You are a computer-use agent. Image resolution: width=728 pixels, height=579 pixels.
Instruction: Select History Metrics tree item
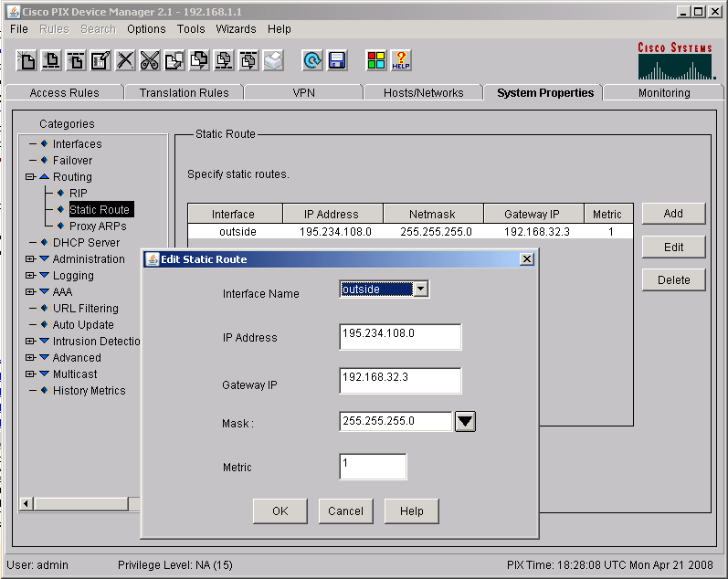coord(90,391)
